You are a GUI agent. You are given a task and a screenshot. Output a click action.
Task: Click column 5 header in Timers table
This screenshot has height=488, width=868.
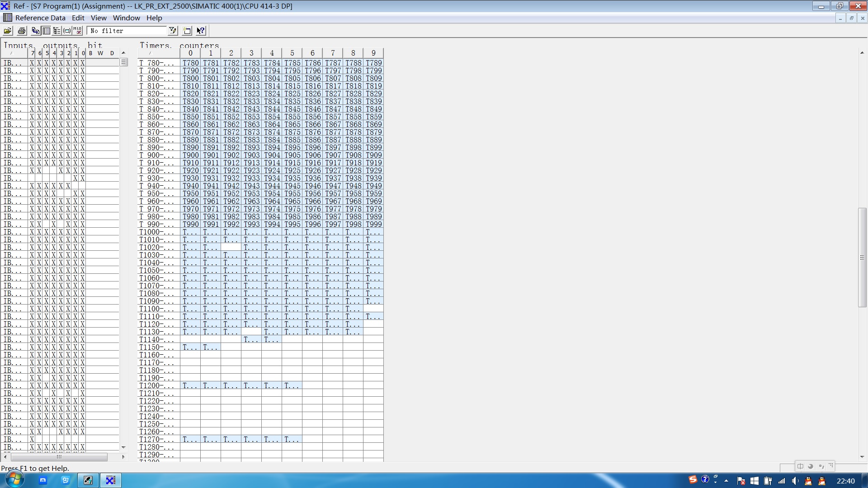pyautogui.click(x=292, y=53)
